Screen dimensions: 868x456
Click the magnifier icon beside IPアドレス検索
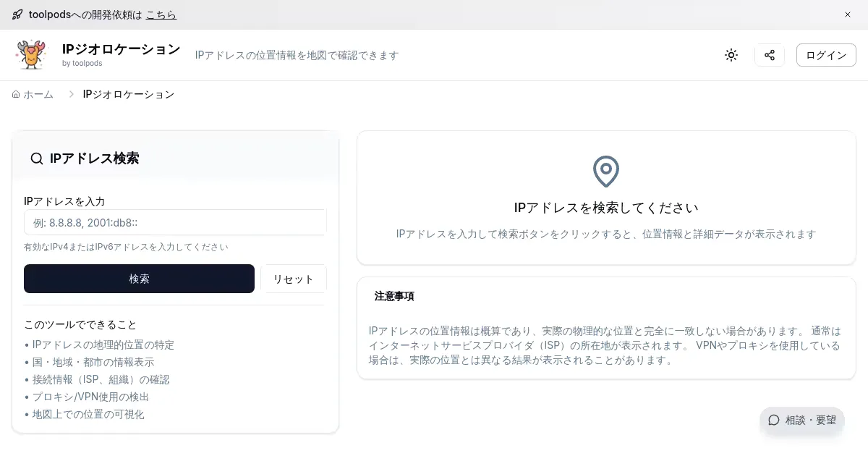pos(36,159)
